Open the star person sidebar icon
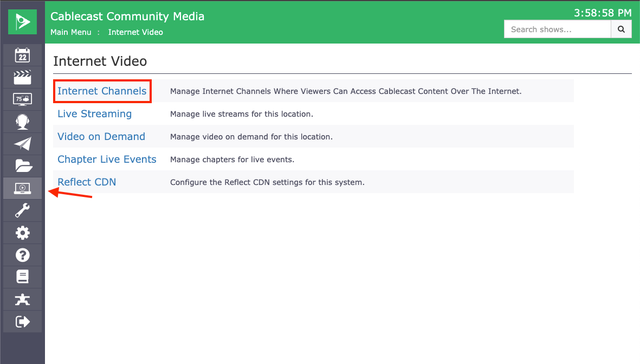Screen dimensions: 640x364 click(x=22, y=300)
